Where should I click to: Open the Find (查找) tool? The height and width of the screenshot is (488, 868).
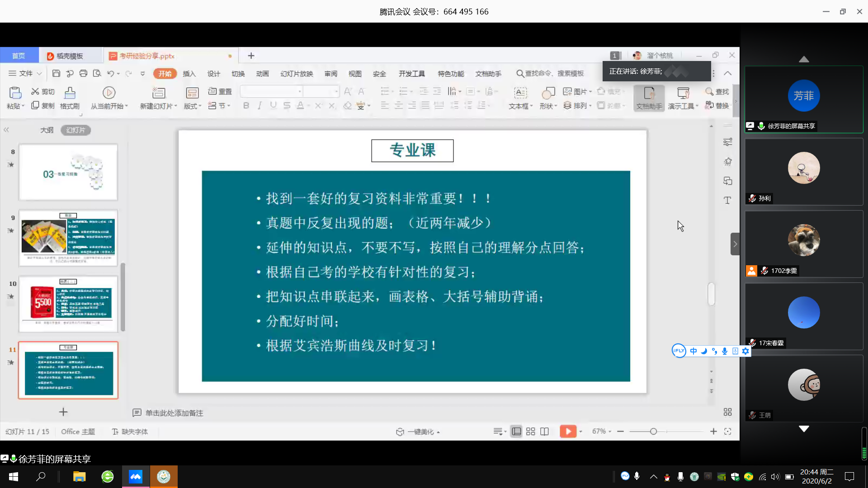tap(717, 92)
